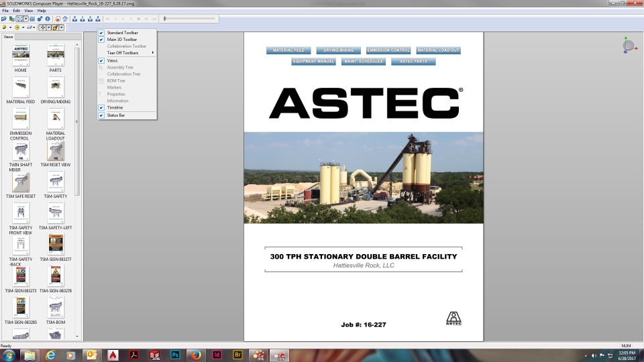The height and width of the screenshot is (362, 644).
Task: Click the fourth camera-view align icon
Action: (x=98, y=19)
